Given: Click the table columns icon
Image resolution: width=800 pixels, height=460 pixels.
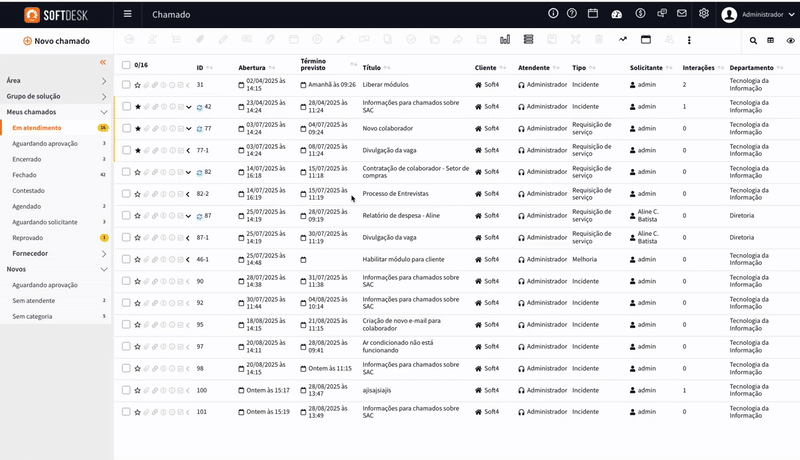Looking at the screenshot, I should pos(770,41).
